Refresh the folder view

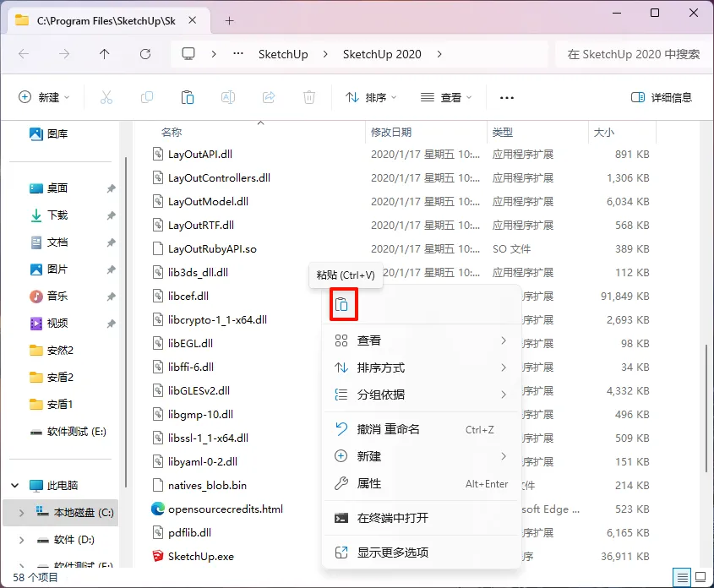click(x=145, y=54)
